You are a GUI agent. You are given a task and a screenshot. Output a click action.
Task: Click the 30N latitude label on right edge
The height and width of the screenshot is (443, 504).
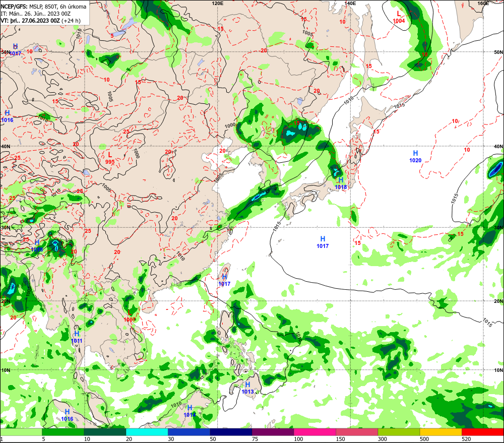pyautogui.click(x=498, y=228)
